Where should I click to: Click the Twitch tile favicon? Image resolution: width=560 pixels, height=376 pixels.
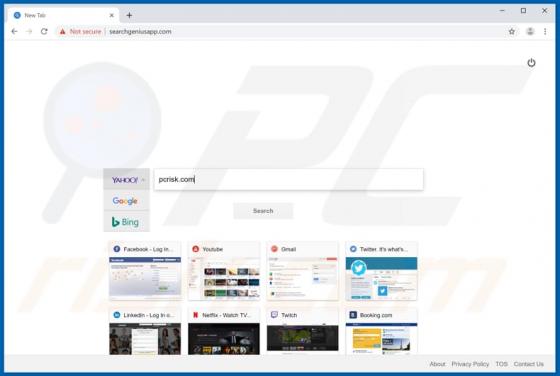point(274,315)
